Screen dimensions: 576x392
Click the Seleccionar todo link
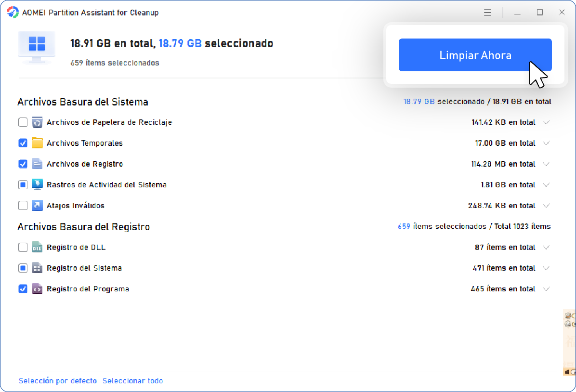pos(132,380)
